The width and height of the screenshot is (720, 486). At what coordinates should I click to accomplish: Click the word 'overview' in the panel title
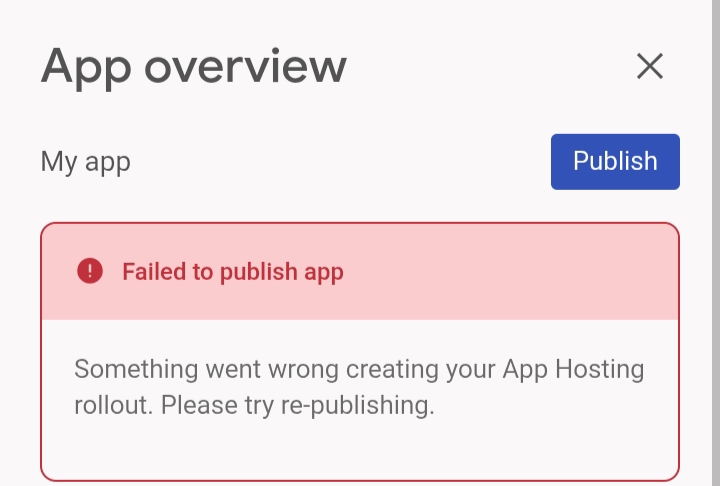[246, 68]
